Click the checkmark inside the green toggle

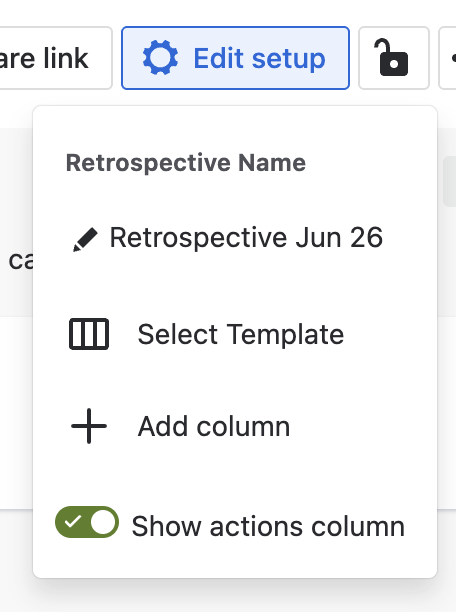73,521
